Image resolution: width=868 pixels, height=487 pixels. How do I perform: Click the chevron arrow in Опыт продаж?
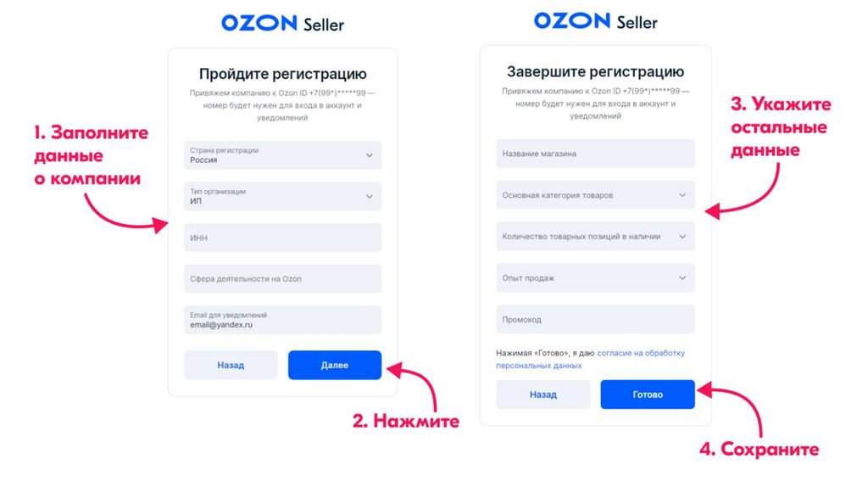tap(683, 278)
